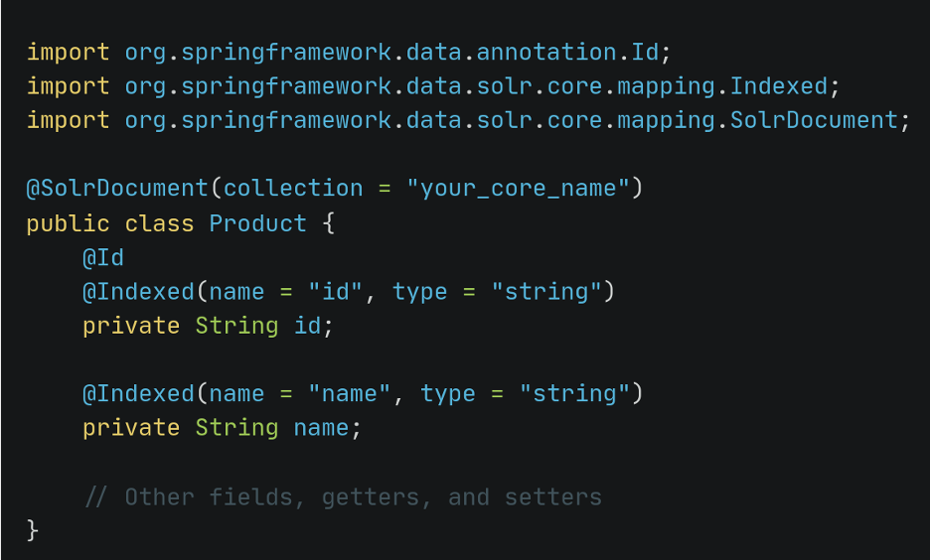The image size is (930, 560).
Task: Click the public keyword
Action: (x=69, y=224)
